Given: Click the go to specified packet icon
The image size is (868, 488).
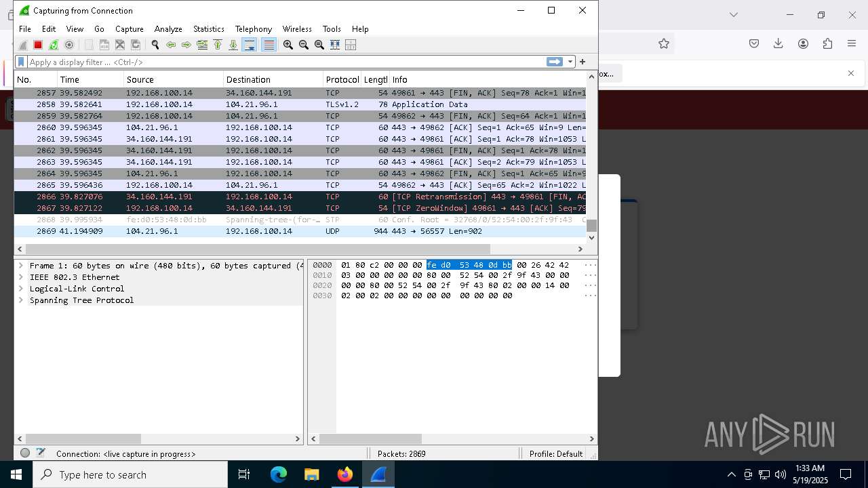Looking at the screenshot, I should pos(202,45).
